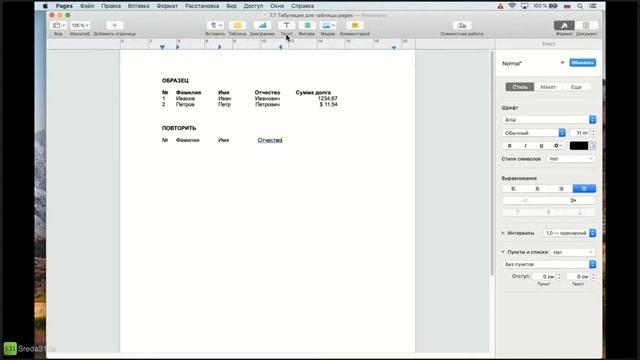Click the Wi-Fi status icon
The image size is (640, 360).
[512, 6]
